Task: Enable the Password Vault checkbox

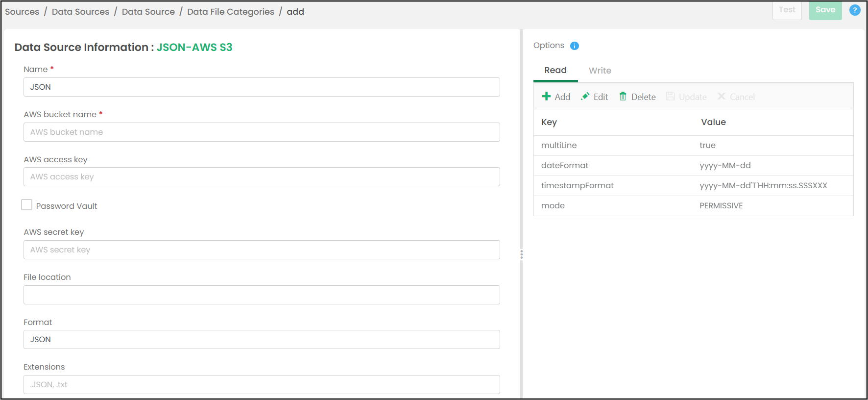Action: (x=27, y=205)
